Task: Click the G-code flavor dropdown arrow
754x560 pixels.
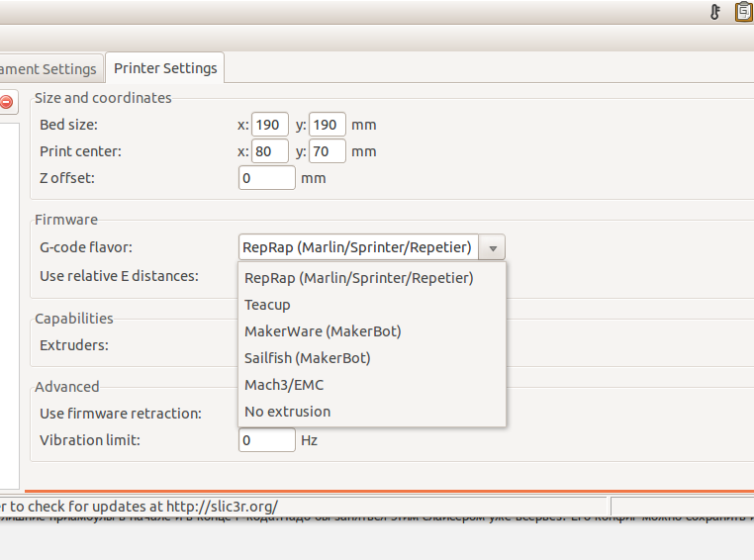Action: (x=493, y=247)
